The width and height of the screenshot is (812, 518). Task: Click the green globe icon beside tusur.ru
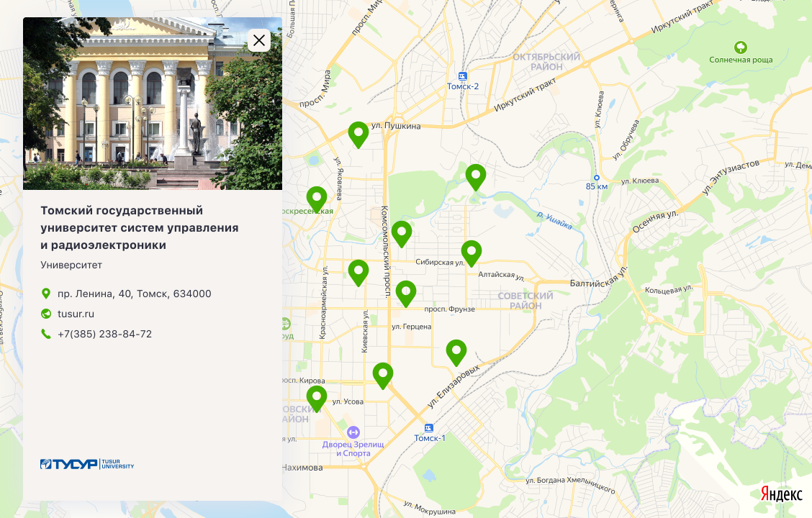[x=46, y=314]
